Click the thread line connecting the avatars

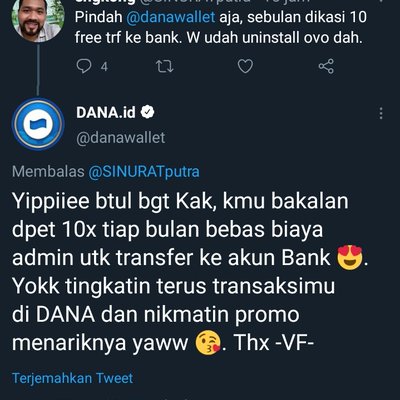[38, 70]
